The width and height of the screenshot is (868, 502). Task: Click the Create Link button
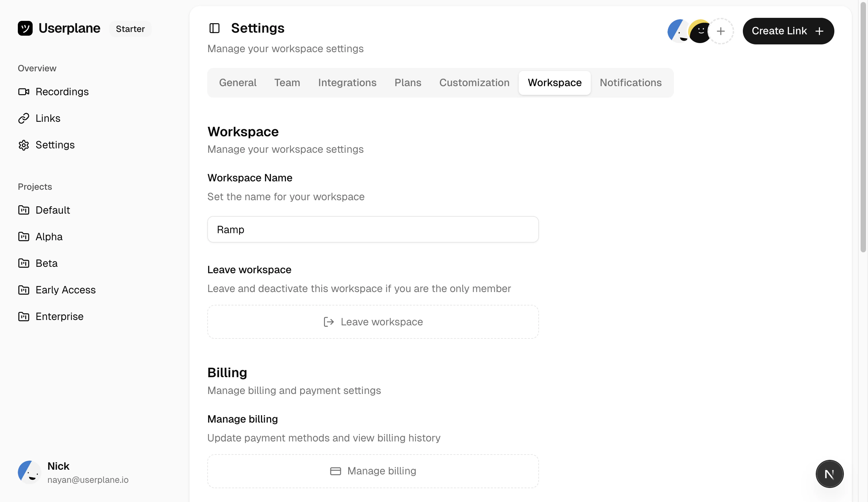788,31
